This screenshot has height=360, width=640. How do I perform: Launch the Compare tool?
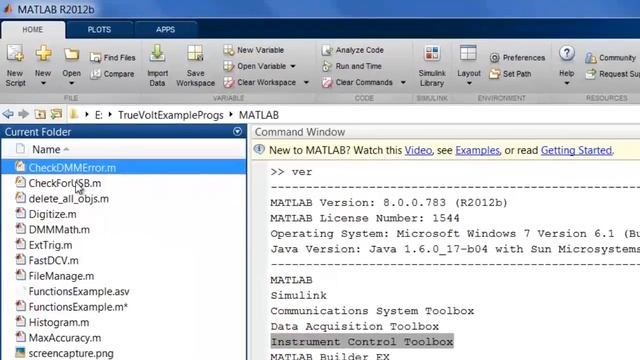pyautogui.click(x=113, y=74)
